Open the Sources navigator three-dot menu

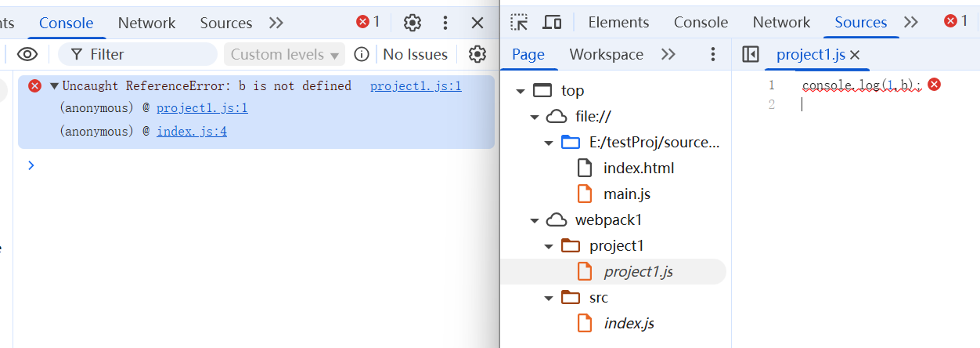[712, 54]
